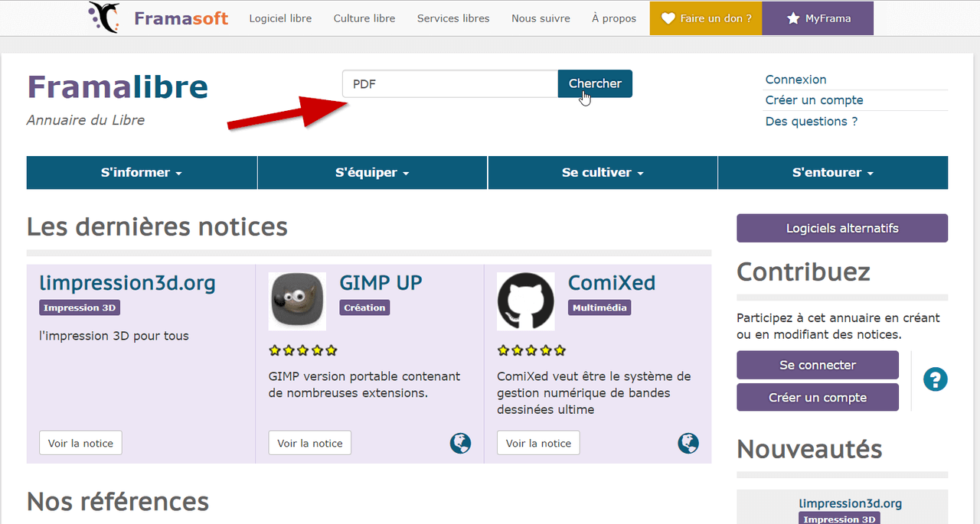Click the Connexion link
Image resolution: width=980 pixels, height=524 pixels.
pyautogui.click(x=795, y=80)
